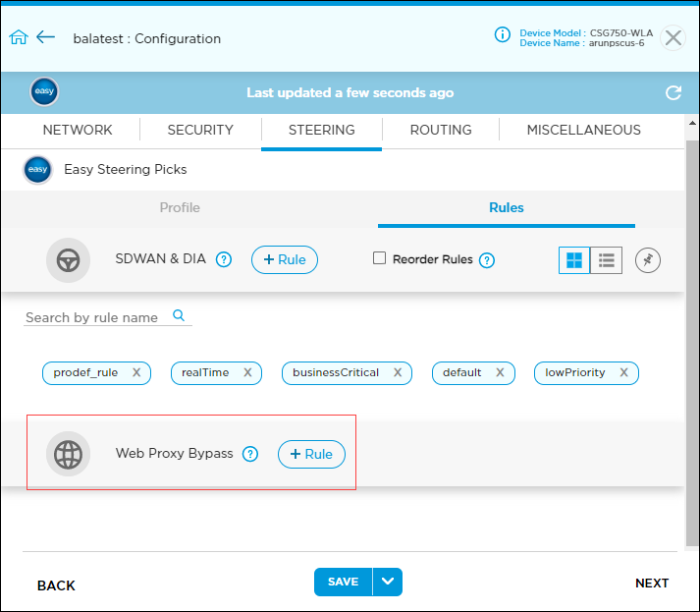Click the NEXT link
The width and height of the screenshot is (700, 612).
click(652, 584)
